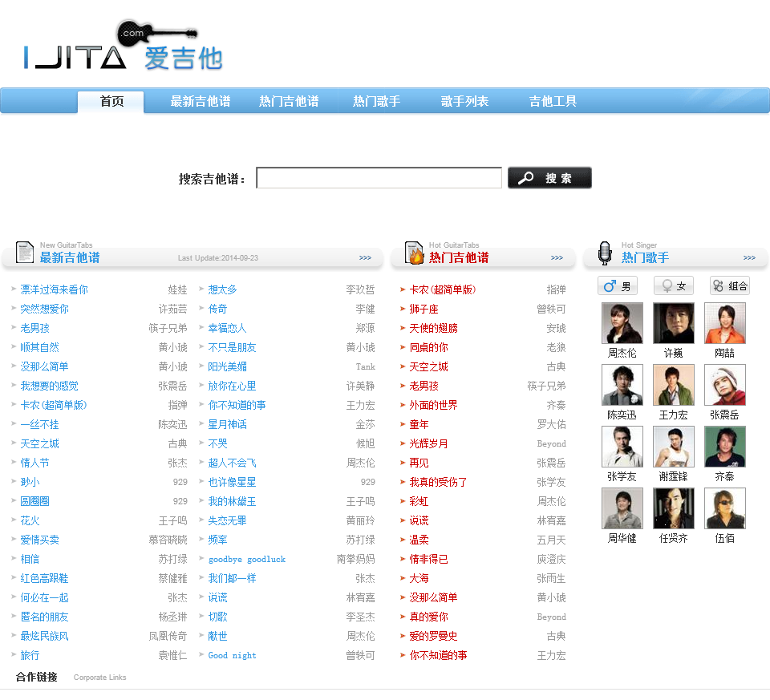Open singer photo of 陈奕迅
Viewport: 770px width, 700px height.
point(622,385)
